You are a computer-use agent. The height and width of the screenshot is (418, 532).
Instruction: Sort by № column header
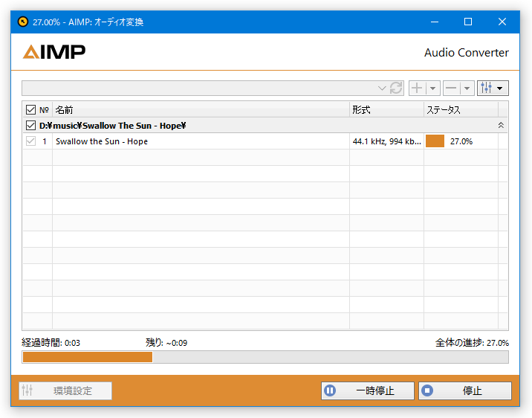tap(44, 109)
